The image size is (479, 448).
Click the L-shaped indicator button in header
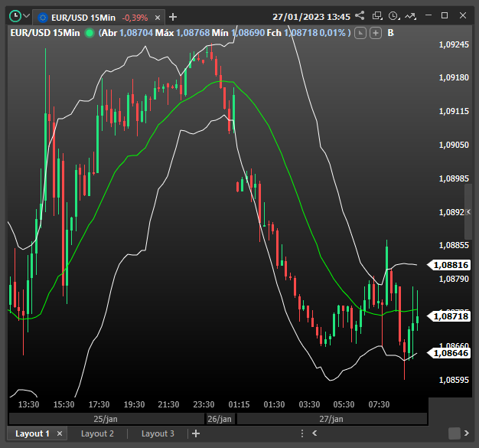tap(361, 32)
